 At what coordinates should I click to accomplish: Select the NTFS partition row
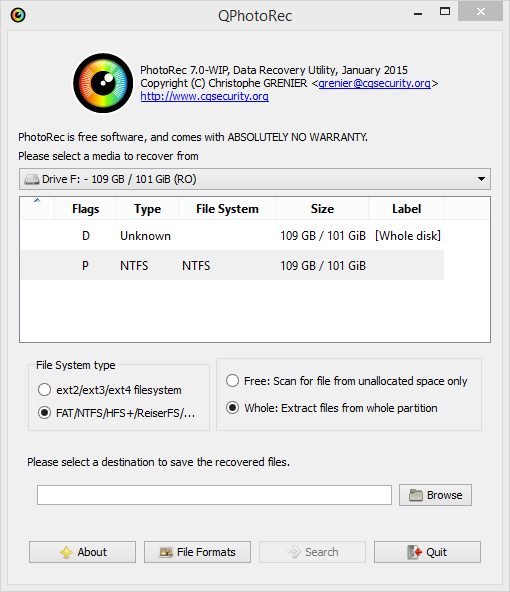pyautogui.click(x=232, y=265)
